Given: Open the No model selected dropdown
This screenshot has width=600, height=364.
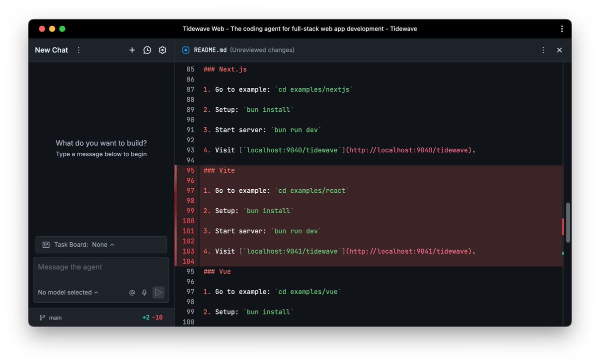Looking at the screenshot, I should coord(68,293).
